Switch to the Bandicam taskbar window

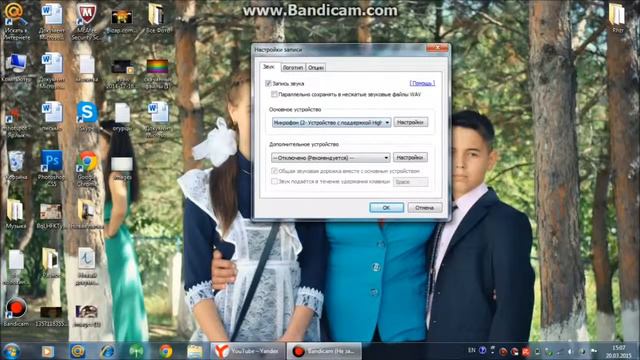coord(324,351)
